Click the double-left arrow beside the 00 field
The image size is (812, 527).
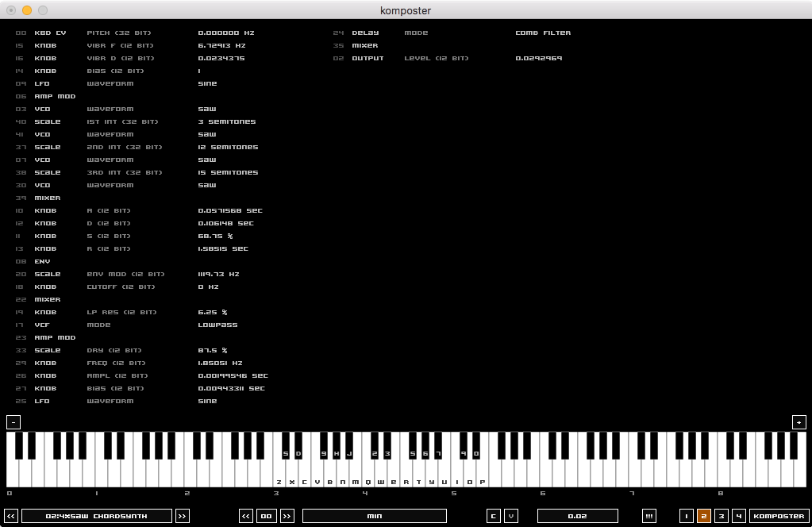pos(246,516)
